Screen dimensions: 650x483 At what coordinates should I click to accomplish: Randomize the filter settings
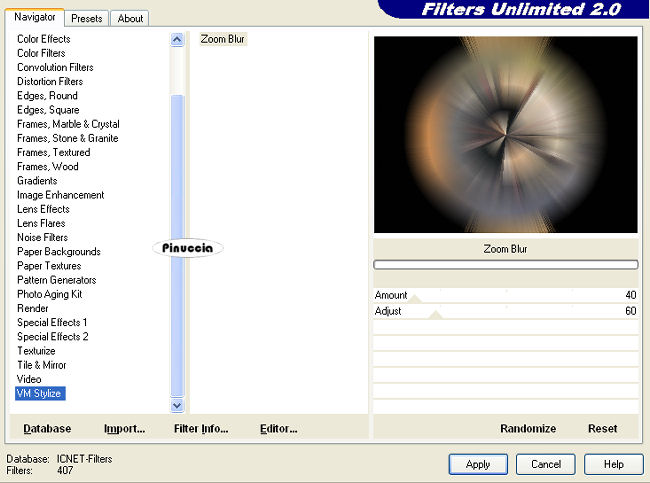[528, 428]
